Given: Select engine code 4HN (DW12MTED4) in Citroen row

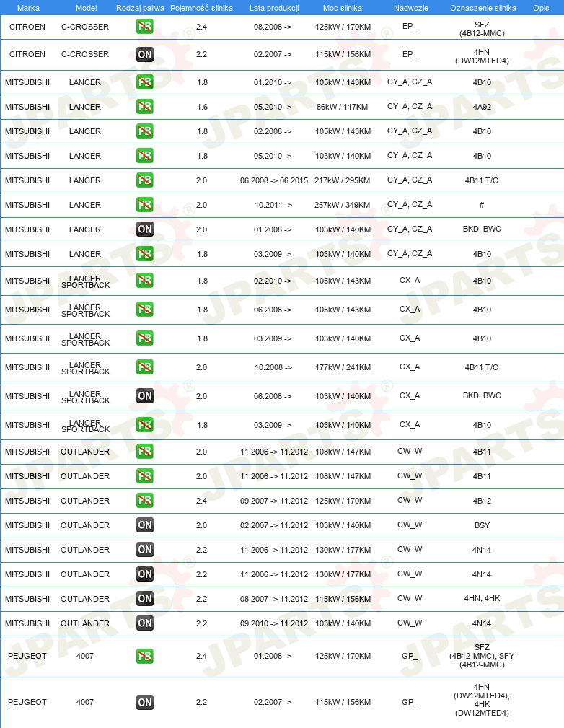Looking at the screenshot, I should [482, 56].
